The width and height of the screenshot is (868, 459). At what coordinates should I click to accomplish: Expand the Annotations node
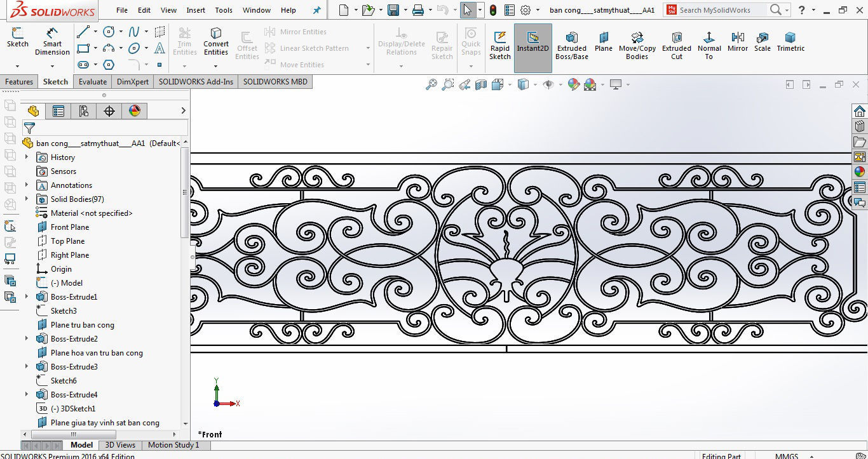[x=27, y=185]
